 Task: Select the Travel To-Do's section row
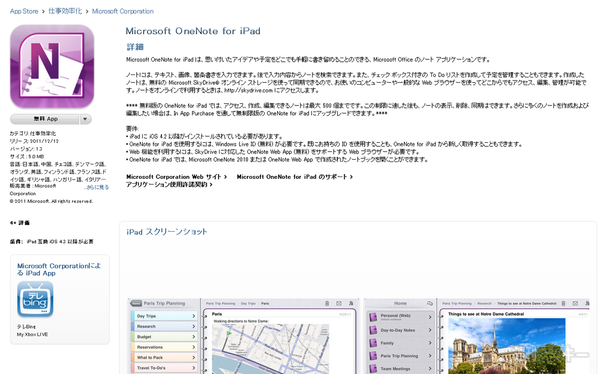coord(164,367)
